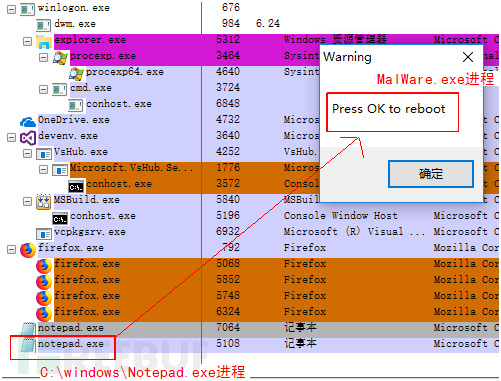Collapse the devenv.exe tree node
The image size is (501, 381).
click(11, 137)
